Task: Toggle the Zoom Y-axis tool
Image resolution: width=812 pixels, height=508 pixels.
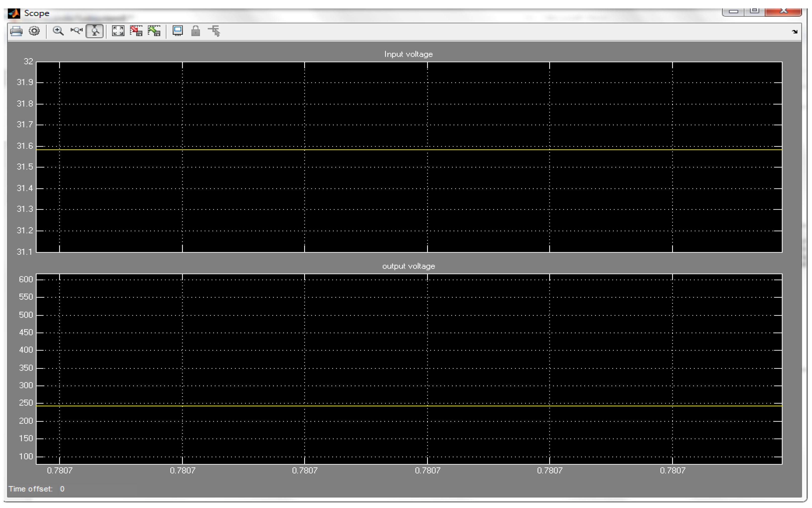Action: (x=95, y=31)
